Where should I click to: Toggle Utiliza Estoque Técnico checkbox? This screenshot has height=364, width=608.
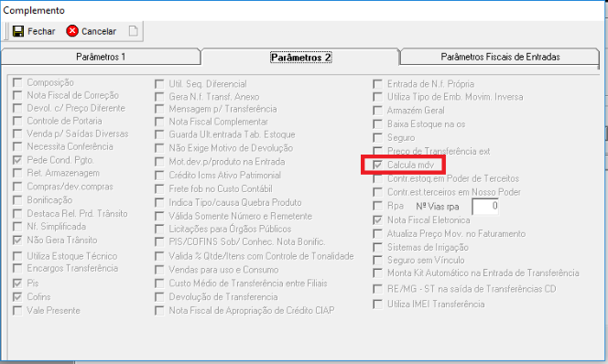pos(17,256)
